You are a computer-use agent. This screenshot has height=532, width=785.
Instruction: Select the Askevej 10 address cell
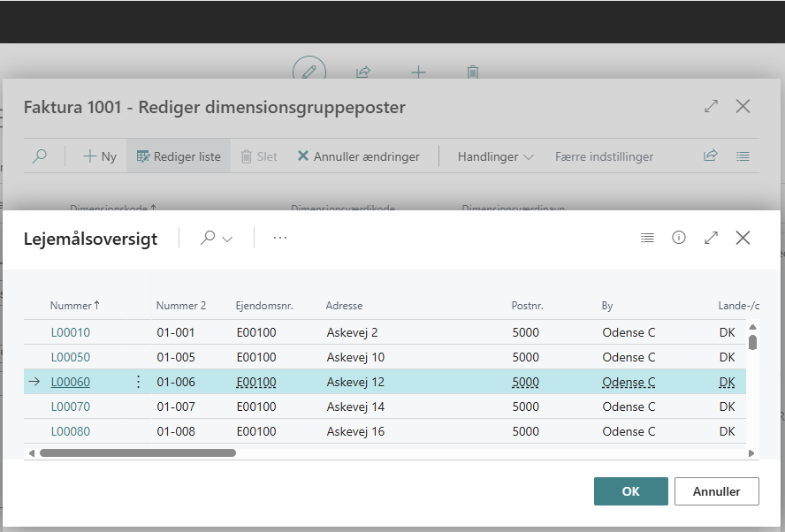(355, 357)
